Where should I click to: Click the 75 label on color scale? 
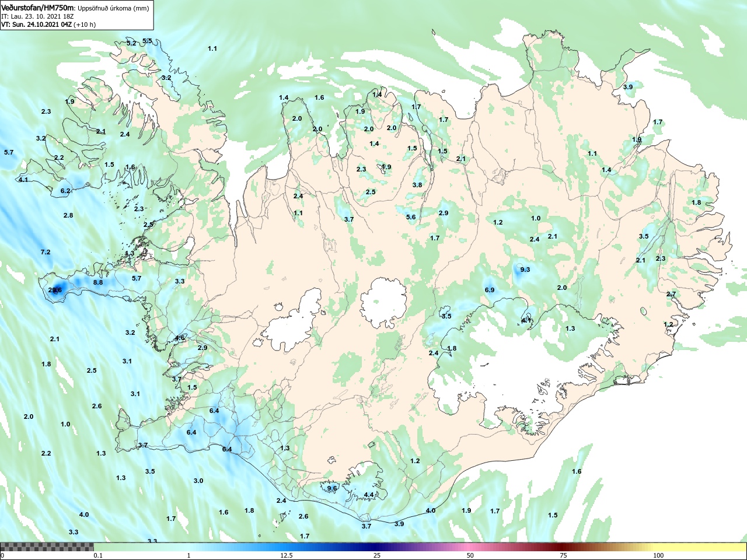563,555
